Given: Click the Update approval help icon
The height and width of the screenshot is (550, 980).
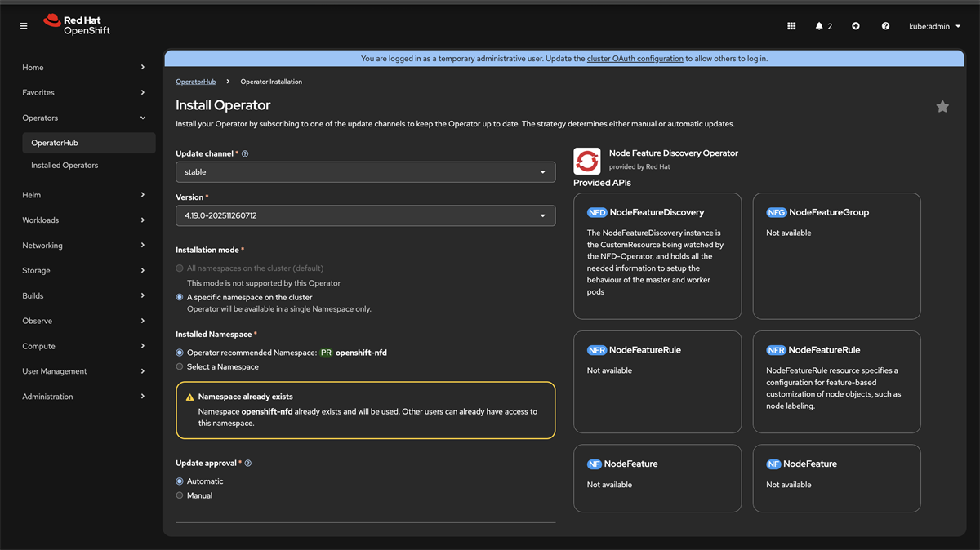Looking at the screenshot, I should (x=248, y=464).
